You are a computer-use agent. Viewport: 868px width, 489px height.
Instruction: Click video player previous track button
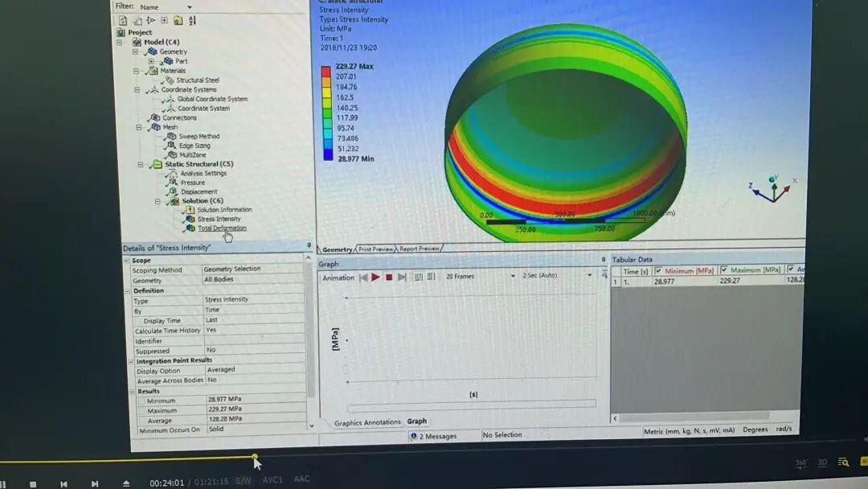(63, 484)
